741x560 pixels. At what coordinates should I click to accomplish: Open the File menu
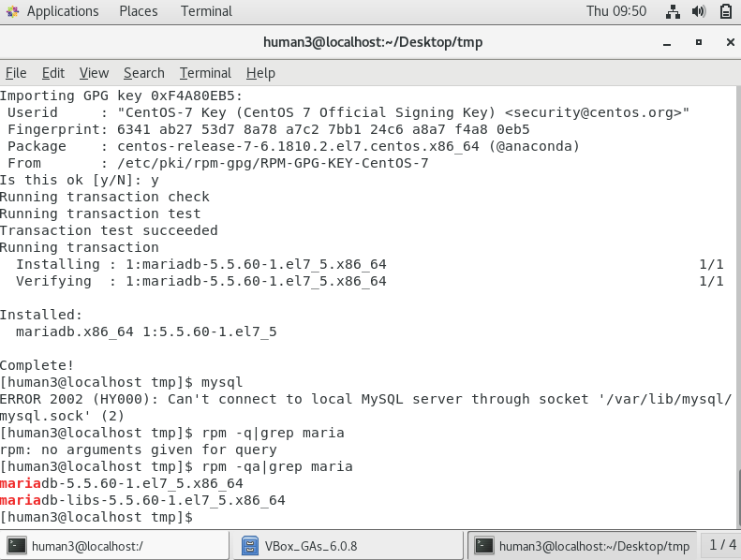tap(16, 73)
